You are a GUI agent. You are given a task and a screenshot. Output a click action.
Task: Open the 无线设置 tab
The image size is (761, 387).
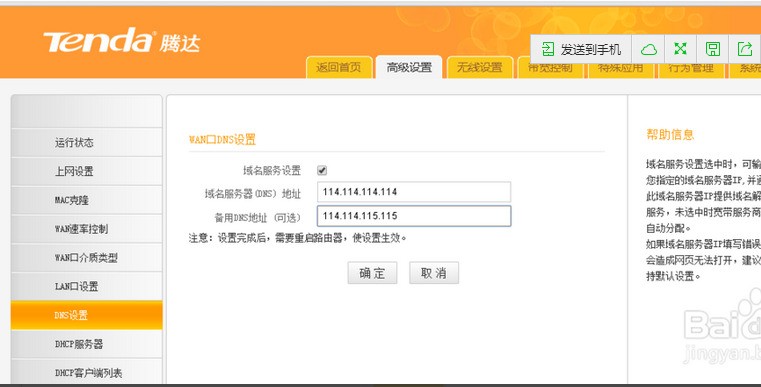coord(480,67)
